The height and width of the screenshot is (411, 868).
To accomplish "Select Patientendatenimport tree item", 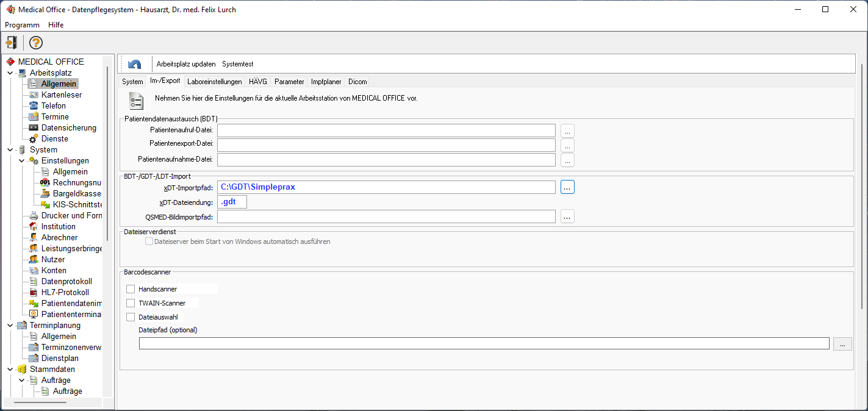I will (x=71, y=303).
